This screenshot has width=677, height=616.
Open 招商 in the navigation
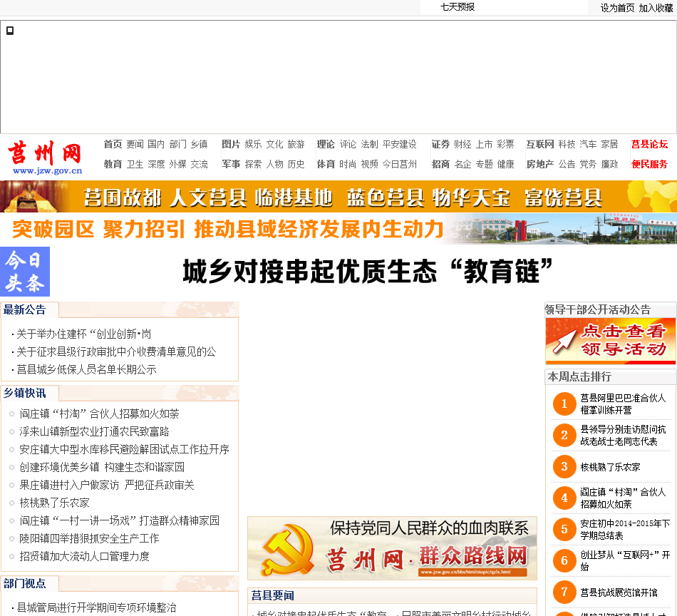click(x=440, y=164)
